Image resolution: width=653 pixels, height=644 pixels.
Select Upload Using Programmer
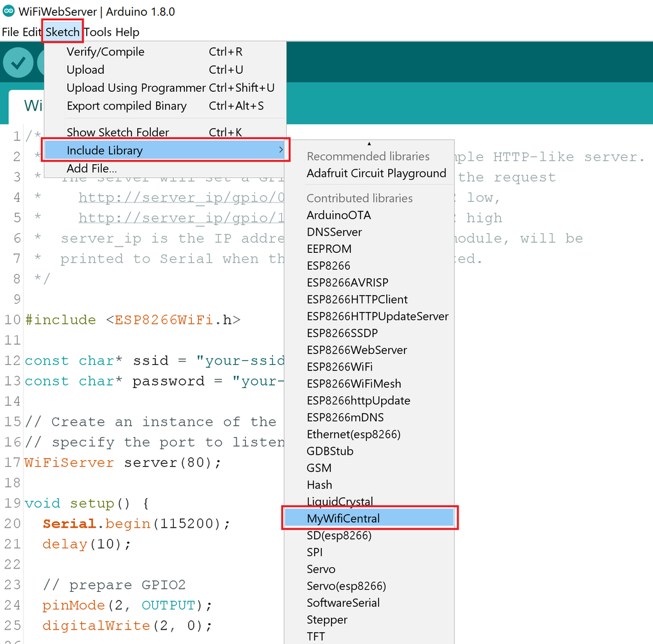(165, 88)
